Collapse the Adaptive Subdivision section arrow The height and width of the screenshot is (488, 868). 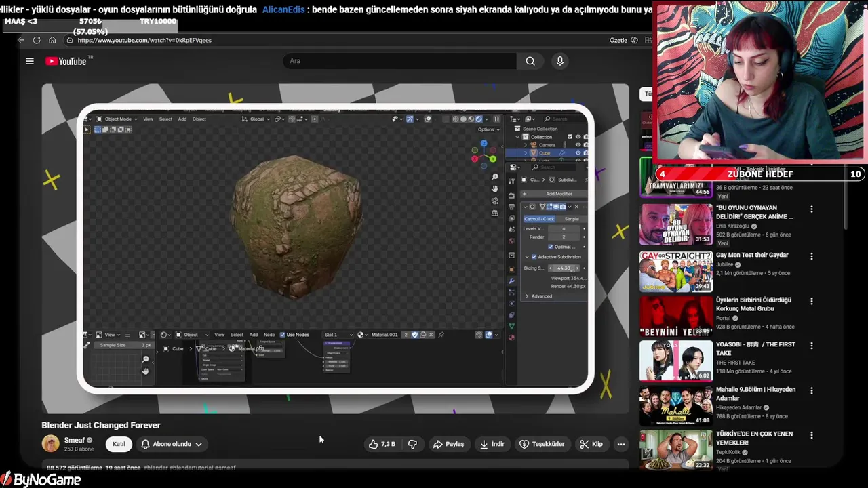[527, 257]
